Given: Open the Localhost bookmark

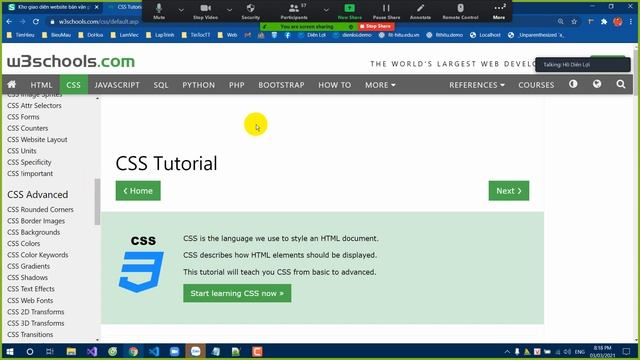Looking at the screenshot, I should 485,35.
